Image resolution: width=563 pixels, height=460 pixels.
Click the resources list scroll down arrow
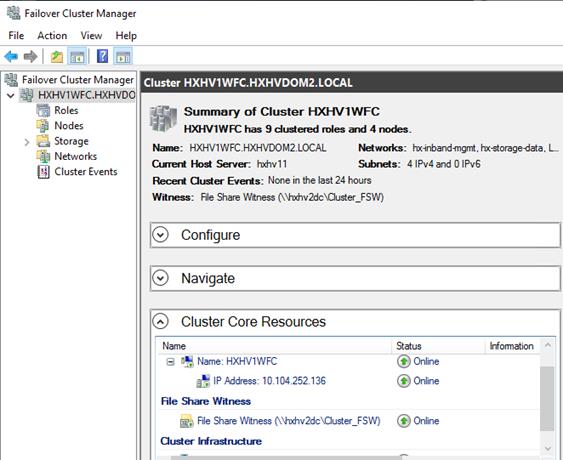coord(548,448)
